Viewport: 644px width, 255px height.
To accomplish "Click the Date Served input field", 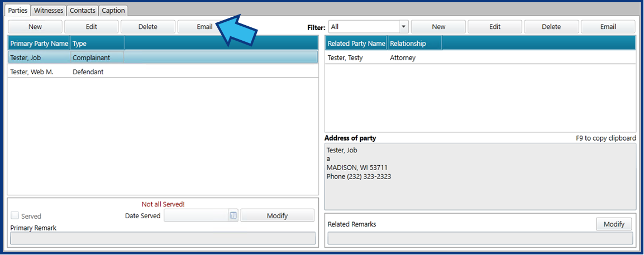I will click(x=196, y=215).
